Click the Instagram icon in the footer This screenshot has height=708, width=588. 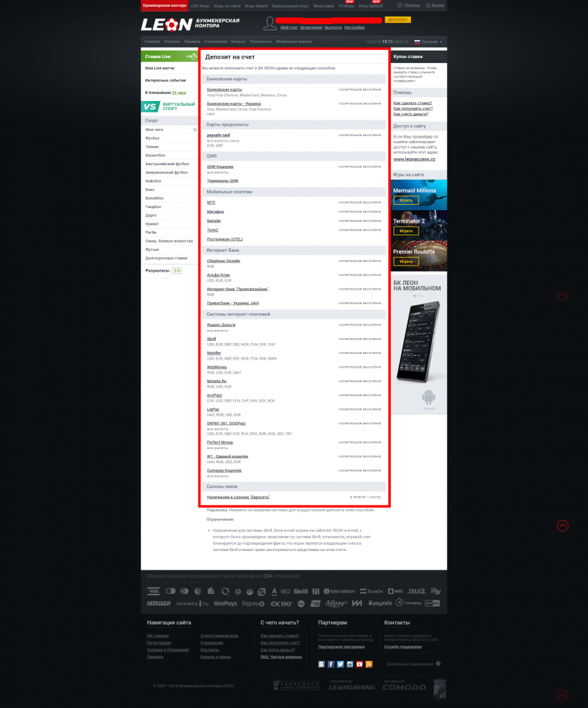350,664
